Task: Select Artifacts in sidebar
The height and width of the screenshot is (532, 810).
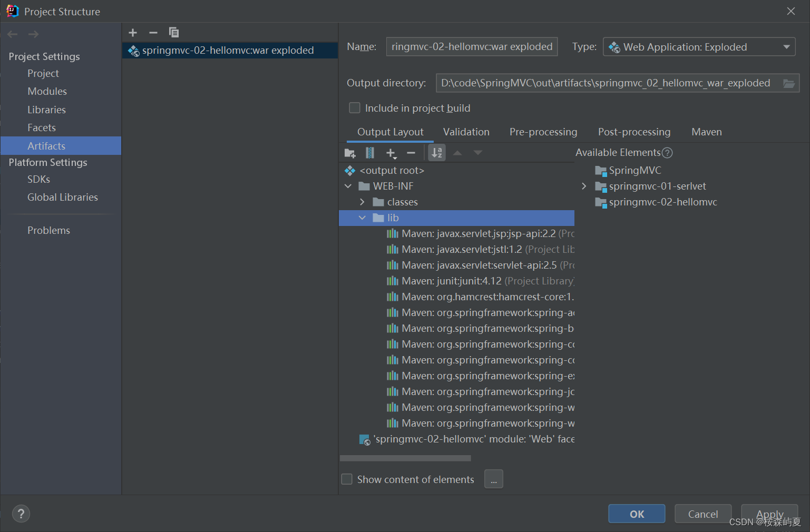Action: [61, 146]
